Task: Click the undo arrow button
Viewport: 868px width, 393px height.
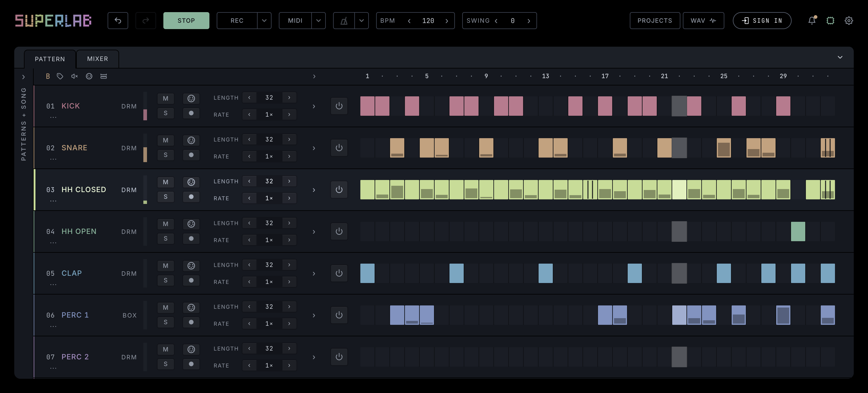Action: click(x=118, y=21)
